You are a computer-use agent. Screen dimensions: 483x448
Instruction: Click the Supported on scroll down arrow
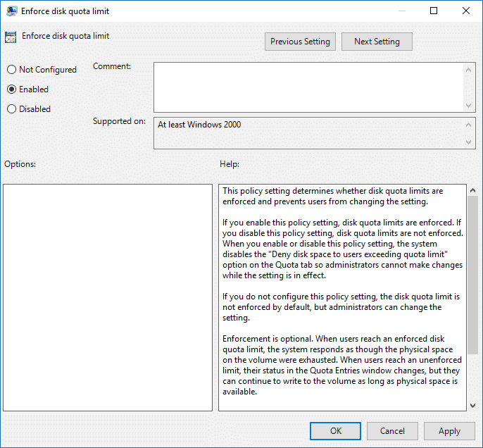point(468,142)
